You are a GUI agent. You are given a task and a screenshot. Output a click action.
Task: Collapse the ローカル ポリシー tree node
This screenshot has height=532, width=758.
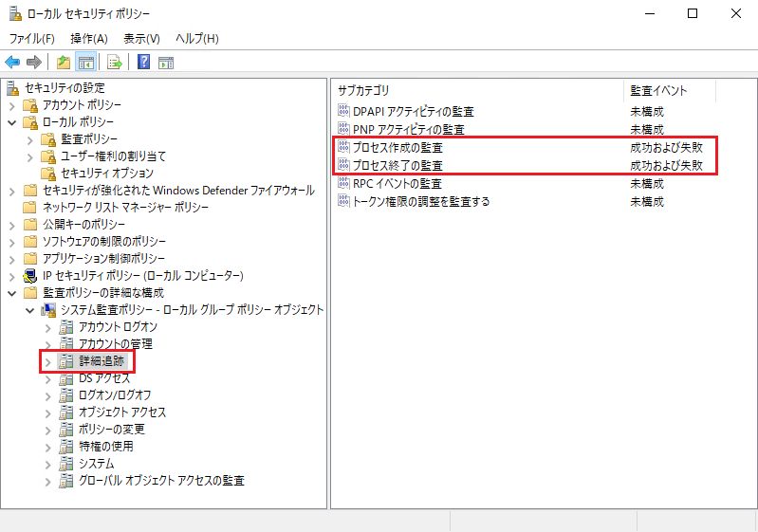click(12, 122)
